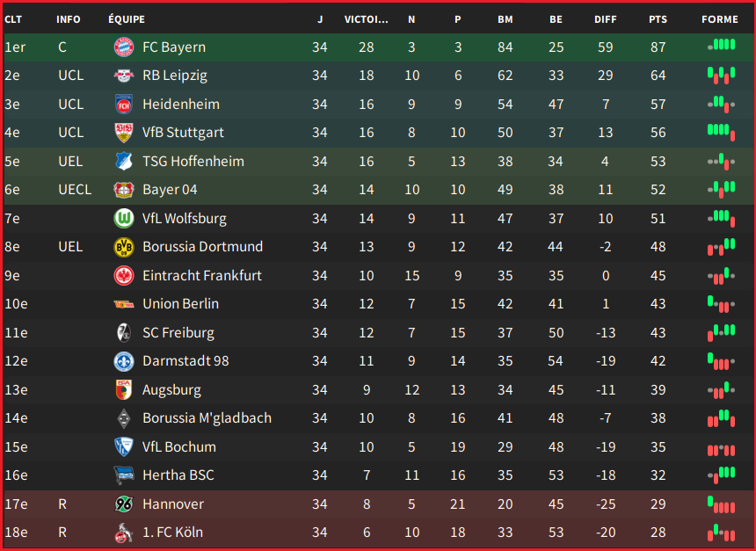This screenshot has height=551, width=756.
Task: Select the SC Freiburg crest icon
Action: coord(123,333)
